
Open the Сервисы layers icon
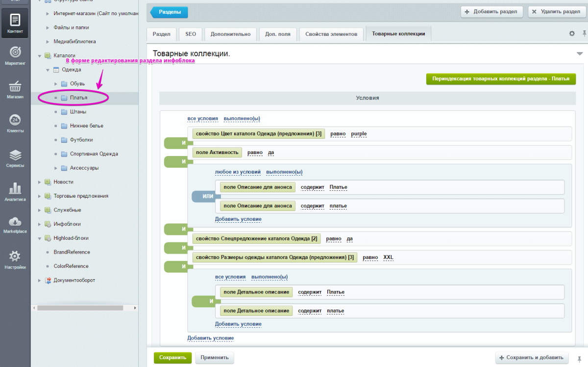[x=15, y=158]
